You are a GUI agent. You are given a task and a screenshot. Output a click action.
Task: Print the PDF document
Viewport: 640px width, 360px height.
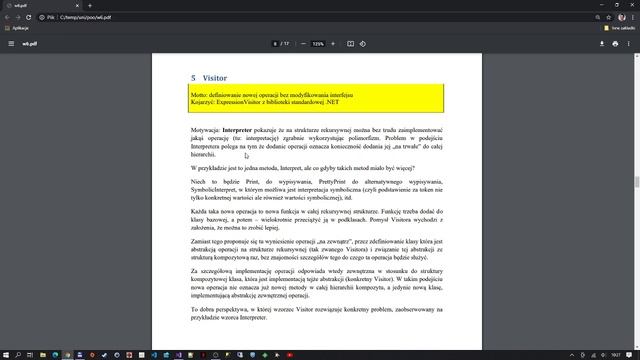(x=615, y=44)
